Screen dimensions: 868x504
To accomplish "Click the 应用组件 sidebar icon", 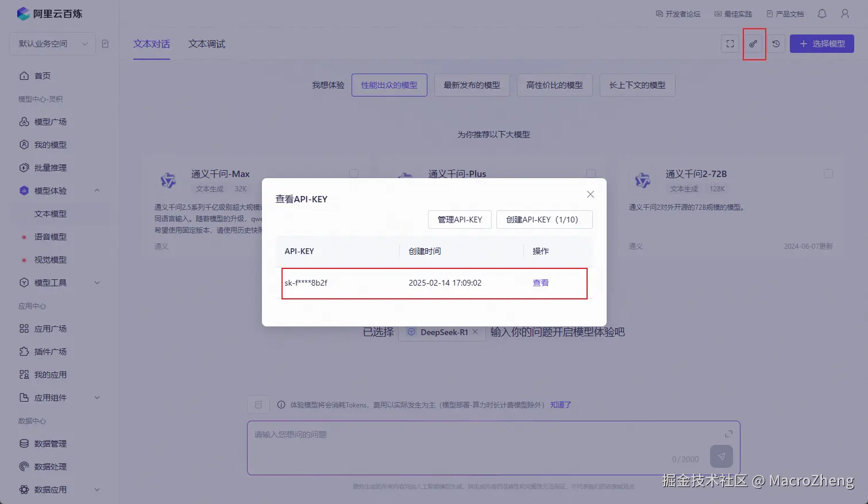I will (x=24, y=398).
